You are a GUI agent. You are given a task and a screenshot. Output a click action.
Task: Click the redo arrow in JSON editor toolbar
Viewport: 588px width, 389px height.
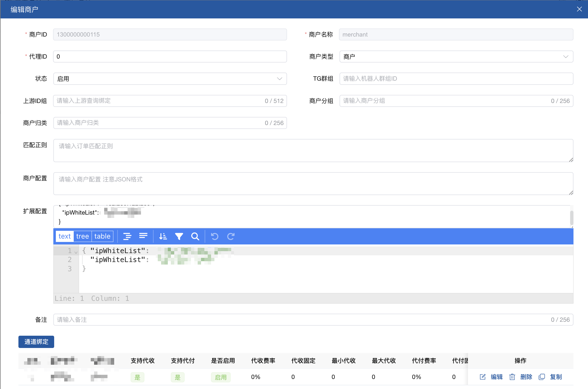tap(231, 236)
